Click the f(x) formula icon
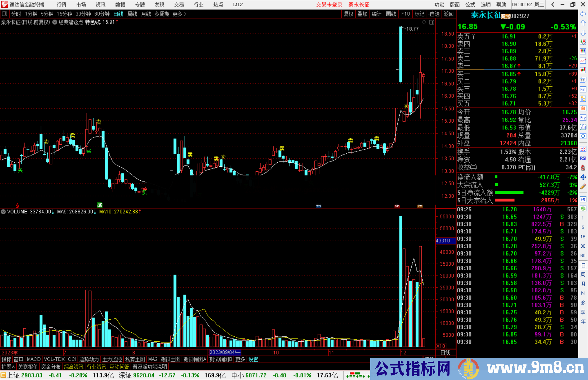Viewport: 588px width, 380px height. click(x=583, y=127)
